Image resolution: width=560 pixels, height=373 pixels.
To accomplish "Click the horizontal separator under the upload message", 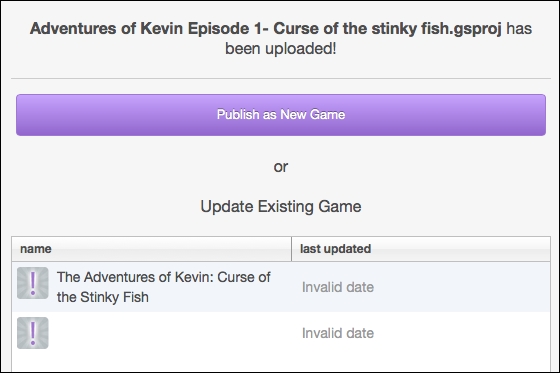I will pyautogui.click(x=281, y=78).
